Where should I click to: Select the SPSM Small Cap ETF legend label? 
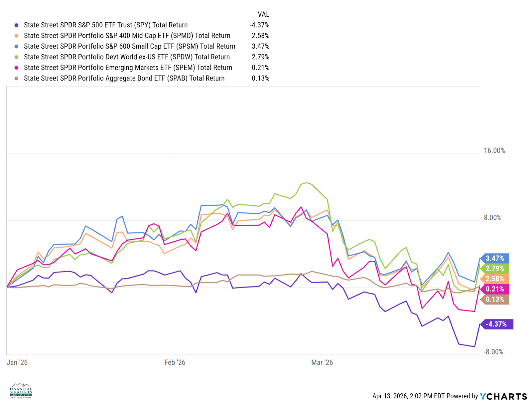[129, 46]
